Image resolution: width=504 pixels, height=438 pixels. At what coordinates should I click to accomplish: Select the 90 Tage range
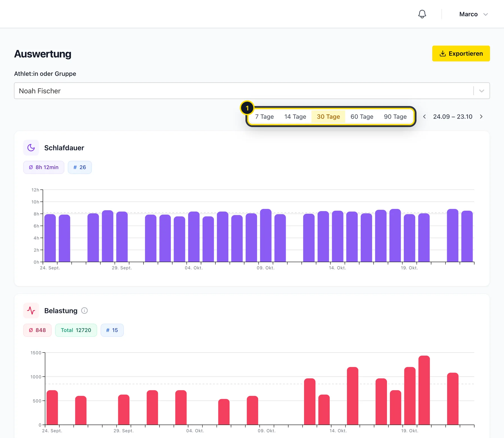395,117
